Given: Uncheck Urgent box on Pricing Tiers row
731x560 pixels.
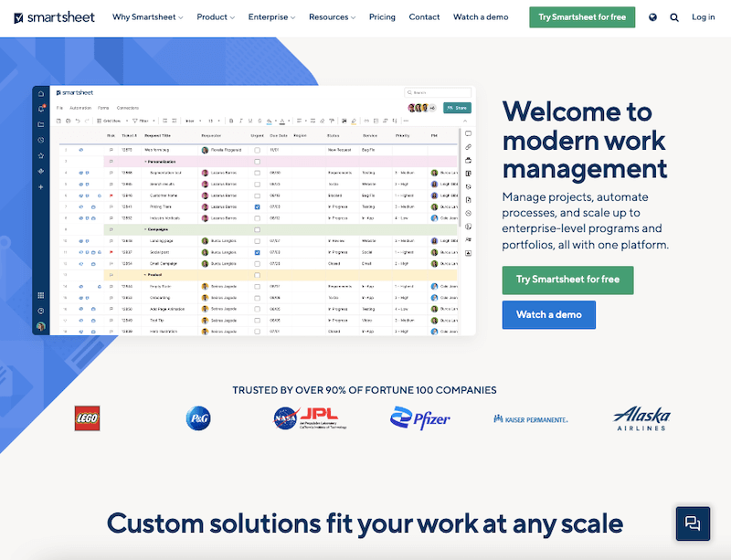Looking at the screenshot, I should pos(257,207).
